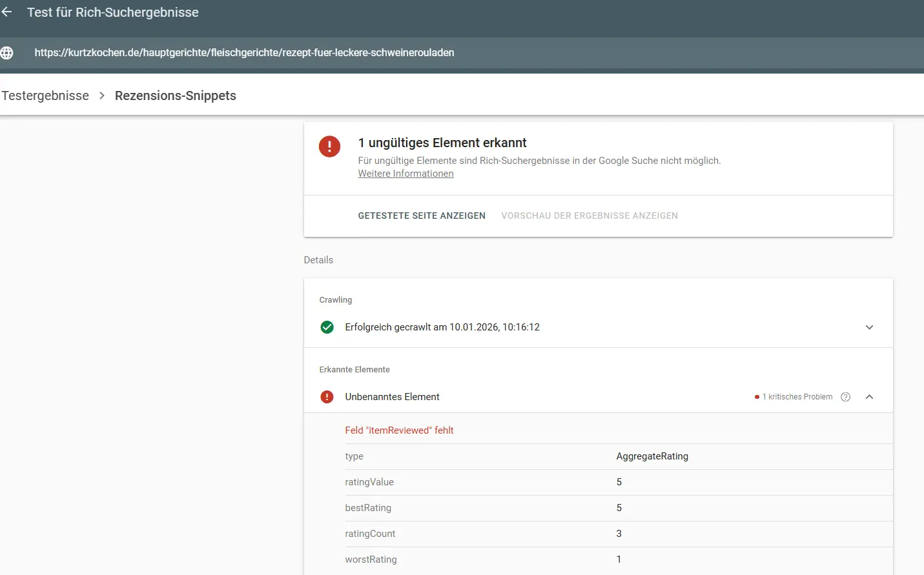Open the 'Weitere Informationen' link
The height and width of the screenshot is (575, 924).
[406, 174]
